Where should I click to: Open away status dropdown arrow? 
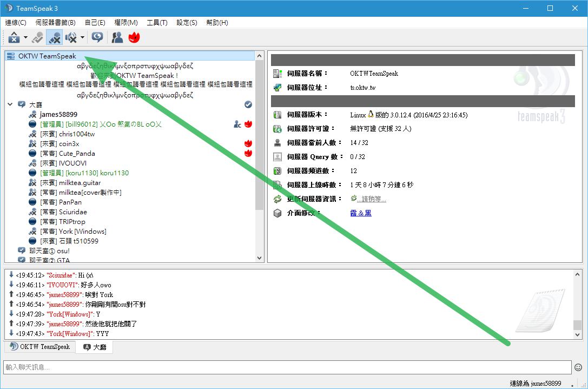25,37
